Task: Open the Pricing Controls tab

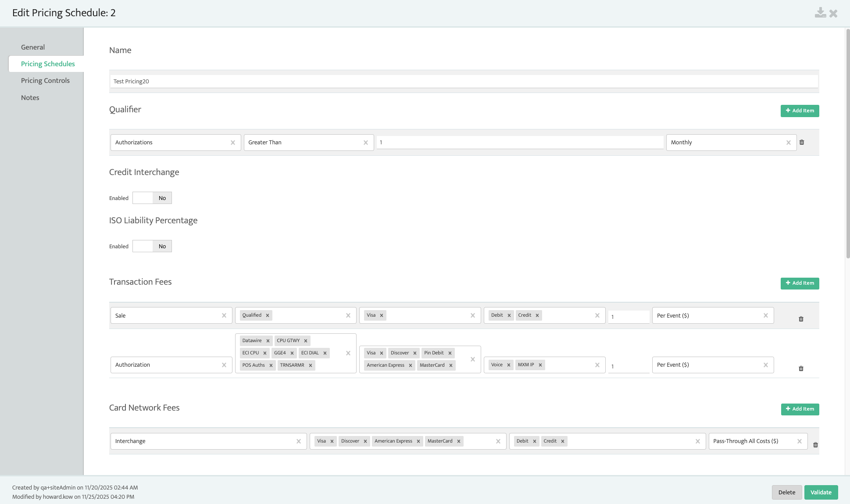Action: (x=45, y=81)
